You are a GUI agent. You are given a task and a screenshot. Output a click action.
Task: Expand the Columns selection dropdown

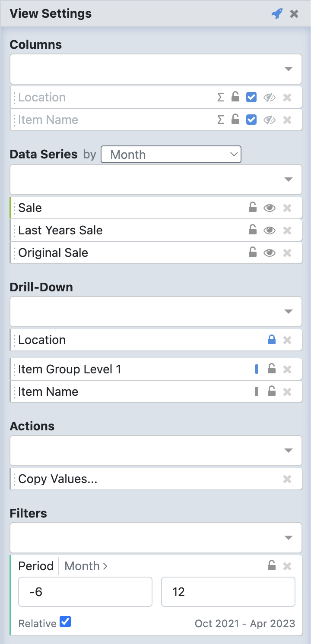tap(289, 69)
